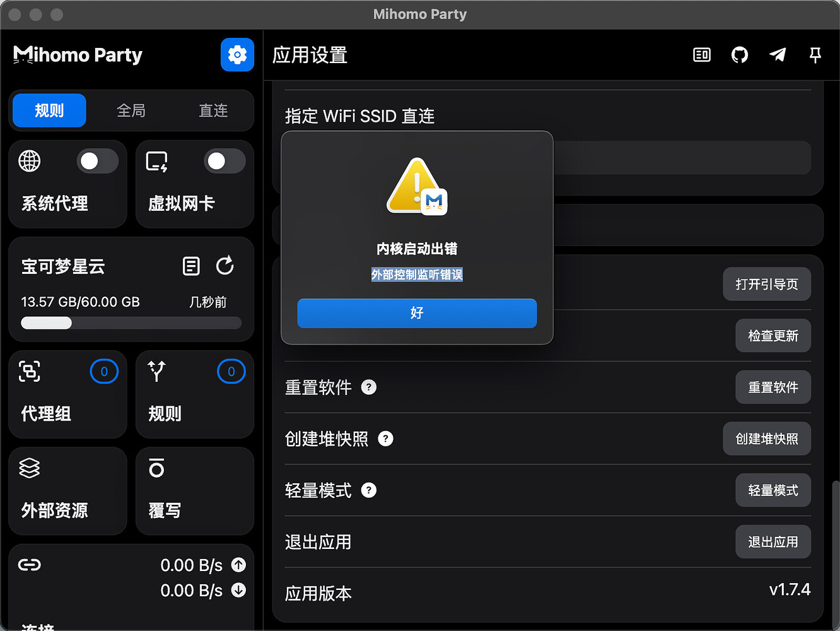Click the help icon beside 轻量模式
840x631 pixels.
click(369, 490)
